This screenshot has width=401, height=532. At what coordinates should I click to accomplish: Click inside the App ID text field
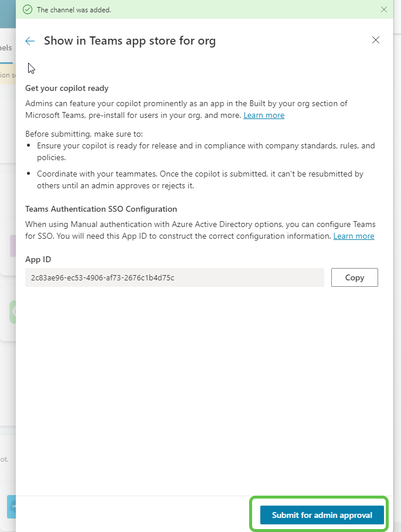173,277
